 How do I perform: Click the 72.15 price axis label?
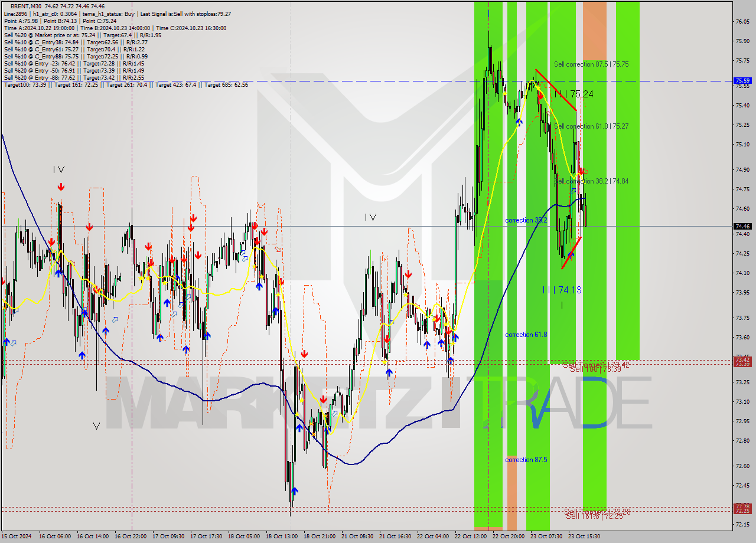[x=742, y=525]
